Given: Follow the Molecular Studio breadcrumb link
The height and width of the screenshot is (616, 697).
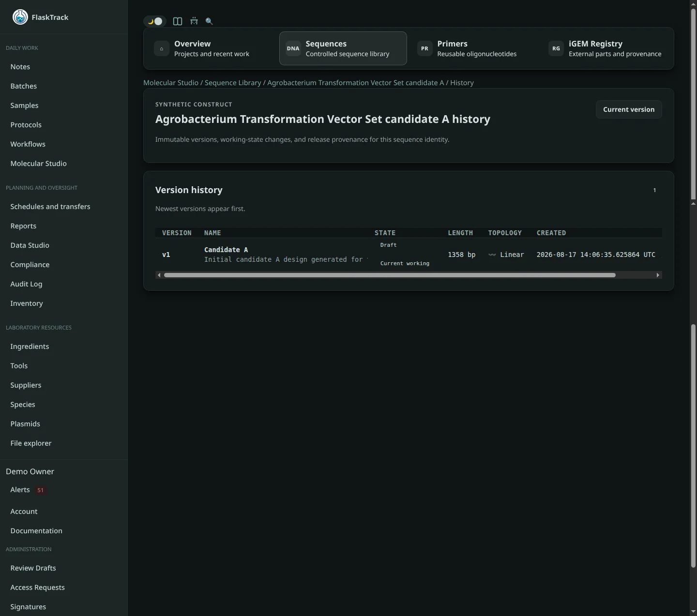Looking at the screenshot, I should pos(171,83).
